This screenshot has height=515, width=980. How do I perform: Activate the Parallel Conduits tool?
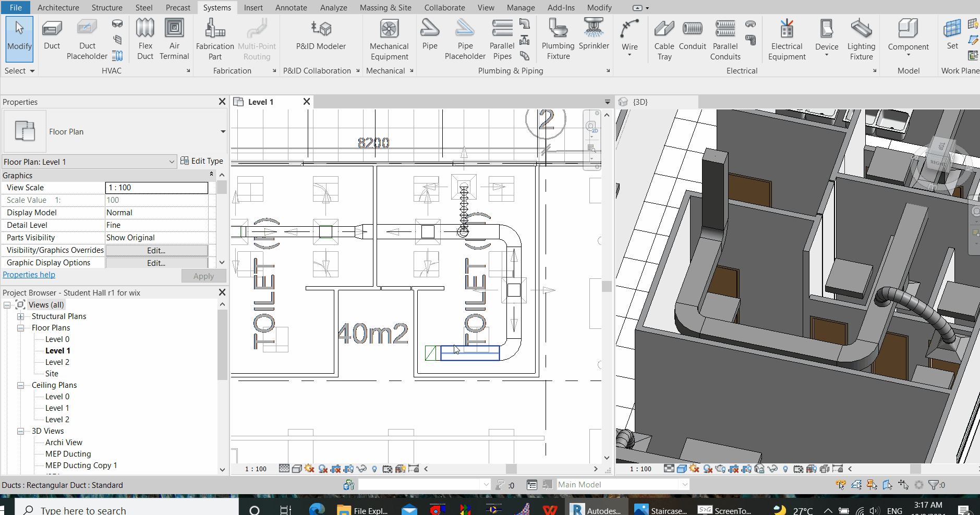(x=725, y=40)
